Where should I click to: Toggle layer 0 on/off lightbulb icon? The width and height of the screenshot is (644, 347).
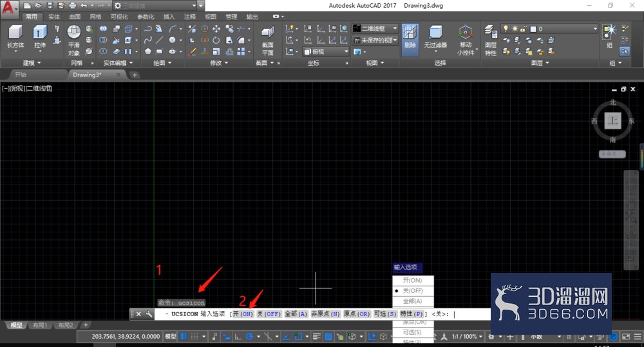tap(506, 28)
